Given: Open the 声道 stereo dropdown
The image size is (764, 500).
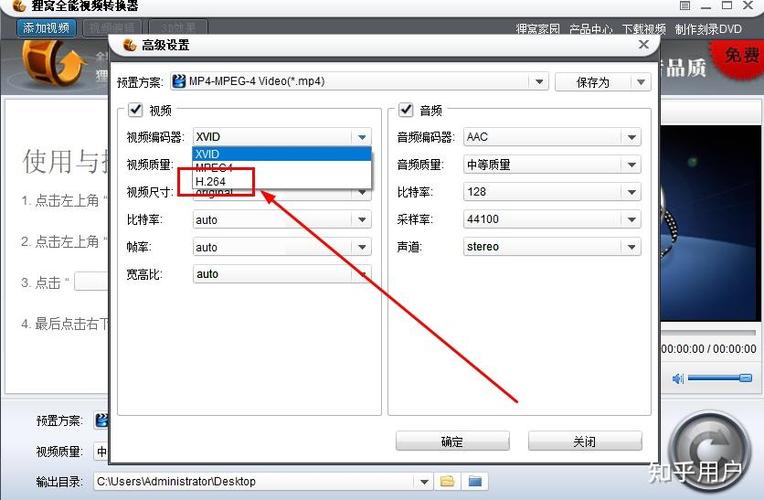Looking at the screenshot, I should (552, 247).
